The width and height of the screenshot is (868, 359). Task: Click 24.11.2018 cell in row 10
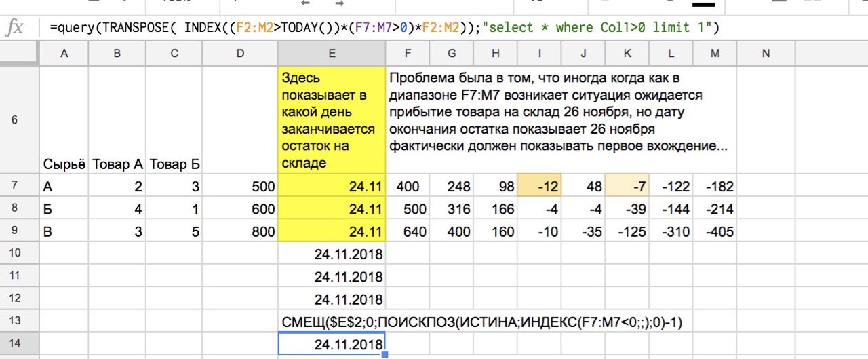pyautogui.click(x=332, y=254)
